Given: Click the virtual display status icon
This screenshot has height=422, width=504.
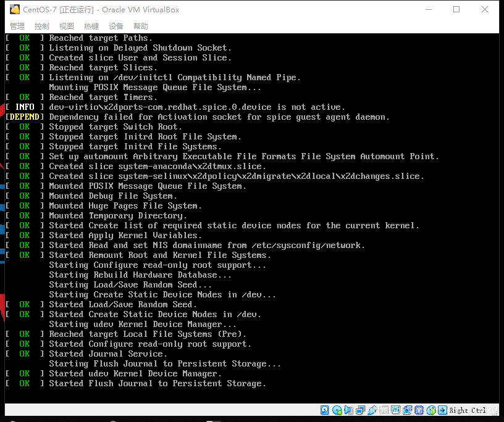Looking at the screenshot, I should pyautogui.click(x=396, y=410).
